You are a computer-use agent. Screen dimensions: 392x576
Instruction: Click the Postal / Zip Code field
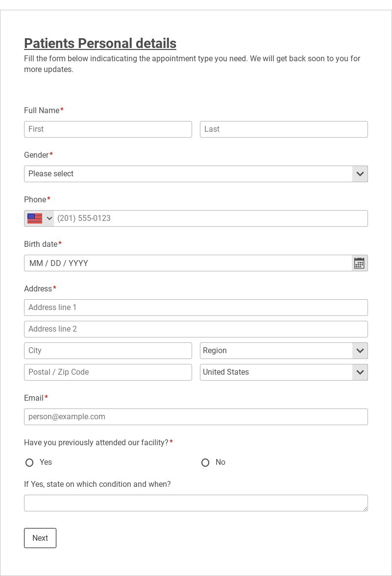pyautogui.click(x=108, y=372)
